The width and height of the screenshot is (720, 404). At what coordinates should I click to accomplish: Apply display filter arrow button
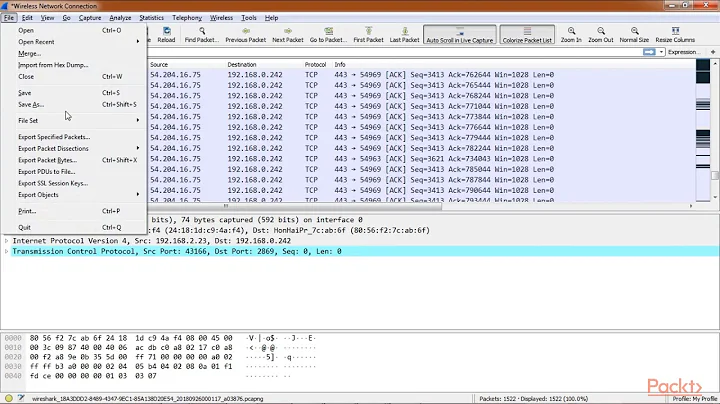coord(649,52)
